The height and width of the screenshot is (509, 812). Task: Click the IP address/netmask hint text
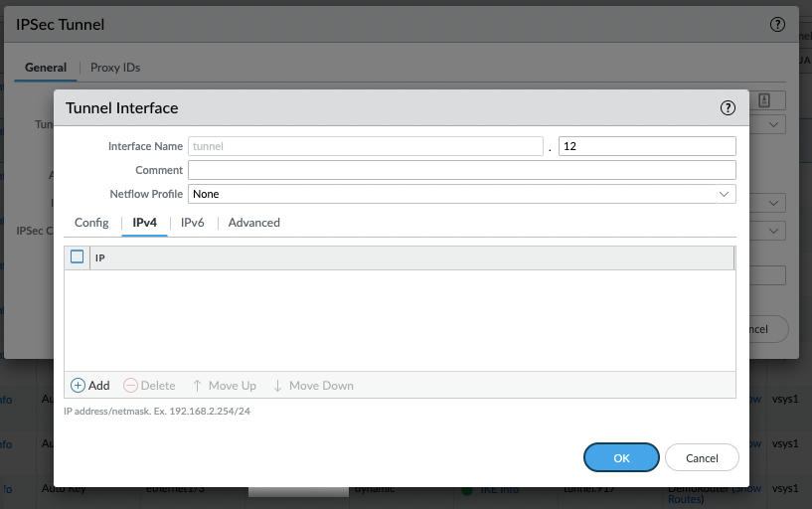[x=157, y=412]
